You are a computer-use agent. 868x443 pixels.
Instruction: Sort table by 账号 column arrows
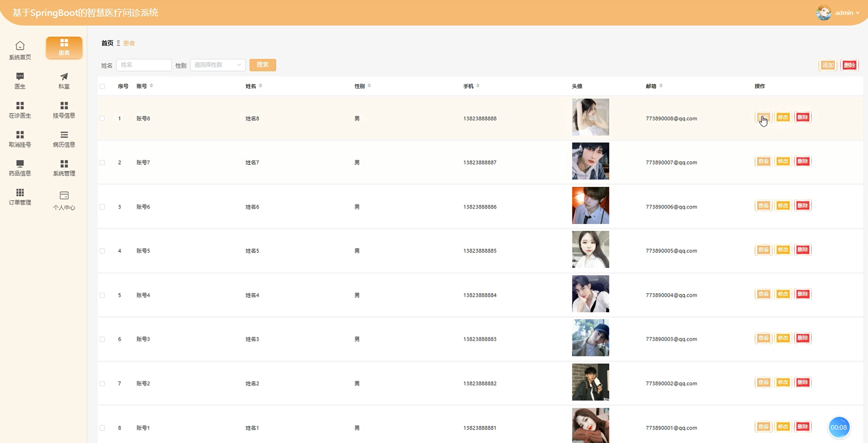(151, 86)
